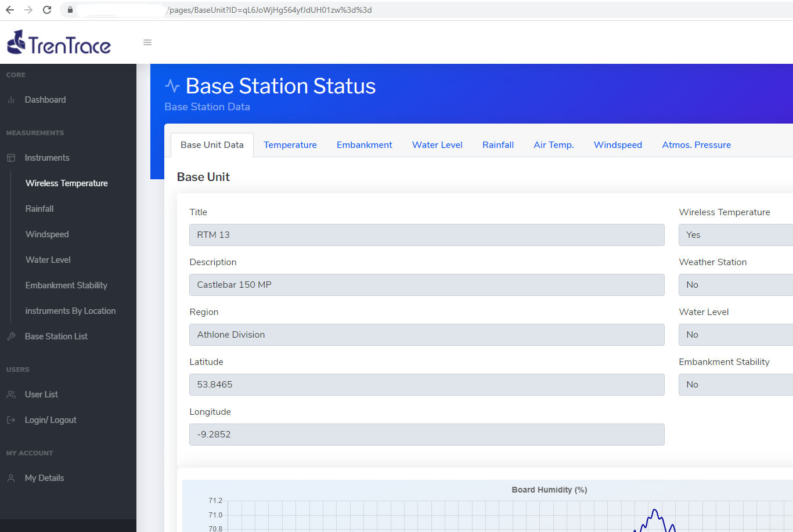Click the My Details person icon
The width and height of the screenshot is (793, 532).
point(11,478)
